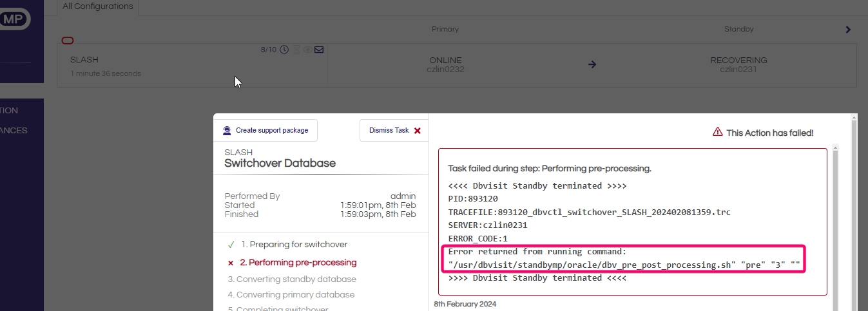Click the MP logo in the sidebar
Image resolution: width=868 pixels, height=311 pixels.
coord(14,19)
